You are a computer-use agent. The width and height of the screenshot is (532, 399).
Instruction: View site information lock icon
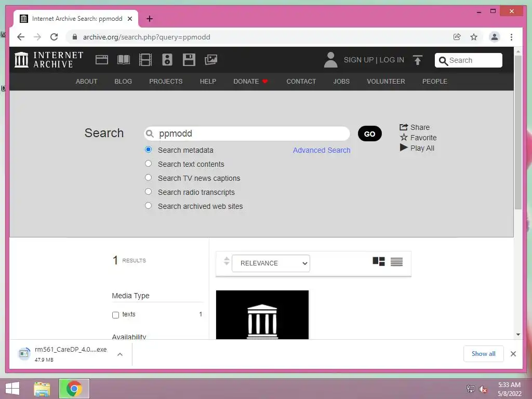click(x=75, y=37)
